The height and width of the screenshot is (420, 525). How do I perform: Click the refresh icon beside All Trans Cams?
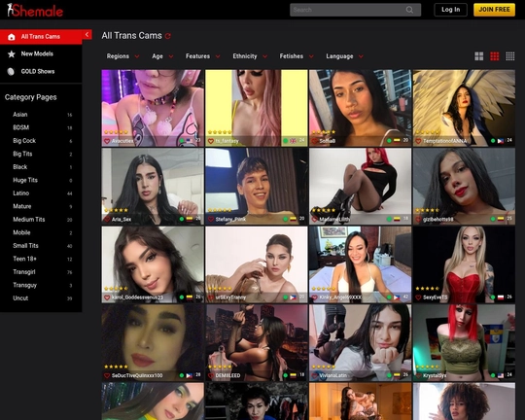tap(168, 36)
